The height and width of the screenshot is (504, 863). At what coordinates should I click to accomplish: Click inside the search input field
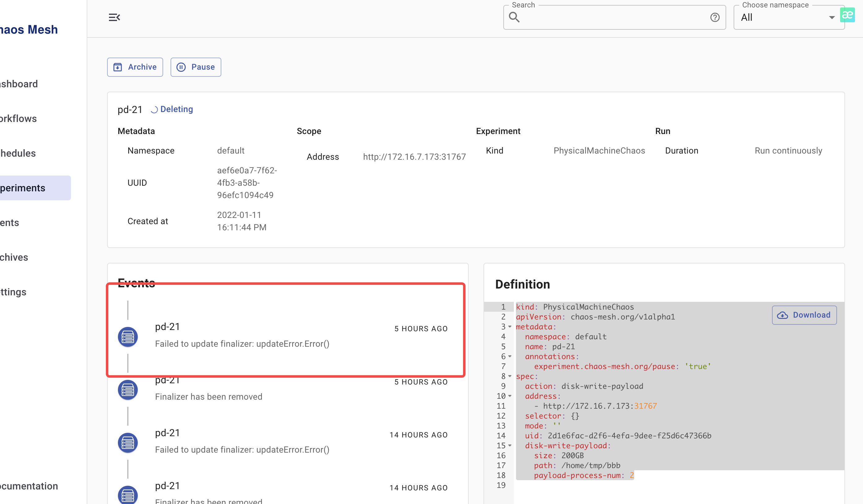pyautogui.click(x=613, y=17)
